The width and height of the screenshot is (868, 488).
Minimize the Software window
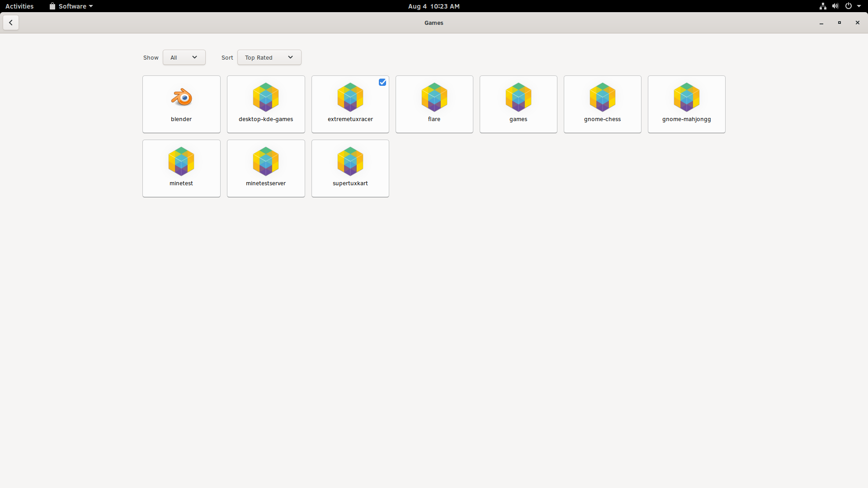pyautogui.click(x=821, y=23)
